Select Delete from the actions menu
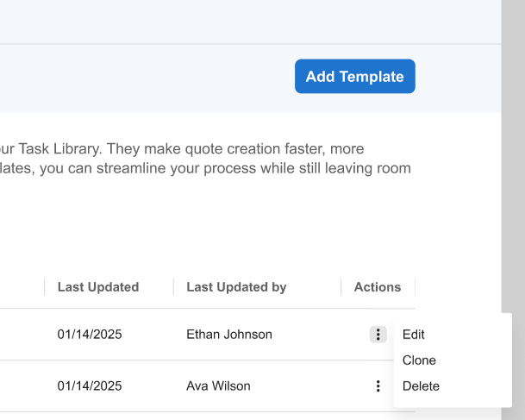The height and width of the screenshot is (420, 525). coord(421,386)
